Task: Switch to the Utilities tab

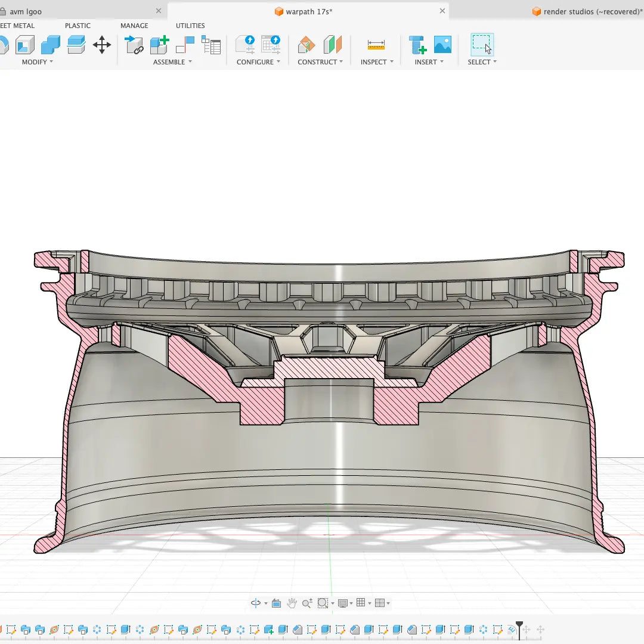Action: coord(190,25)
